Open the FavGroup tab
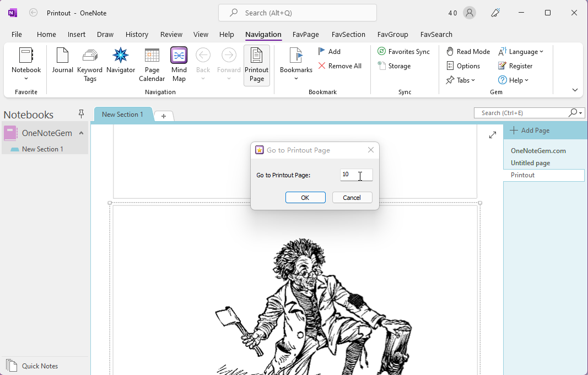 [392, 35]
